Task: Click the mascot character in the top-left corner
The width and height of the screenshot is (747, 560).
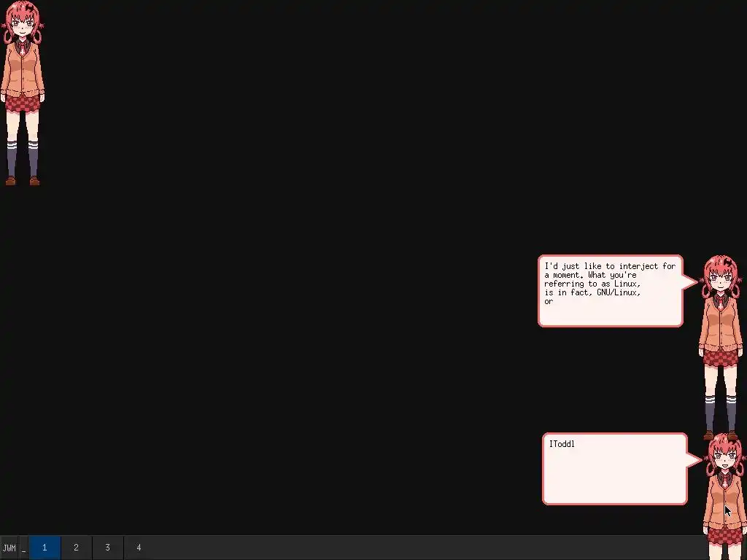Action: (x=23, y=93)
